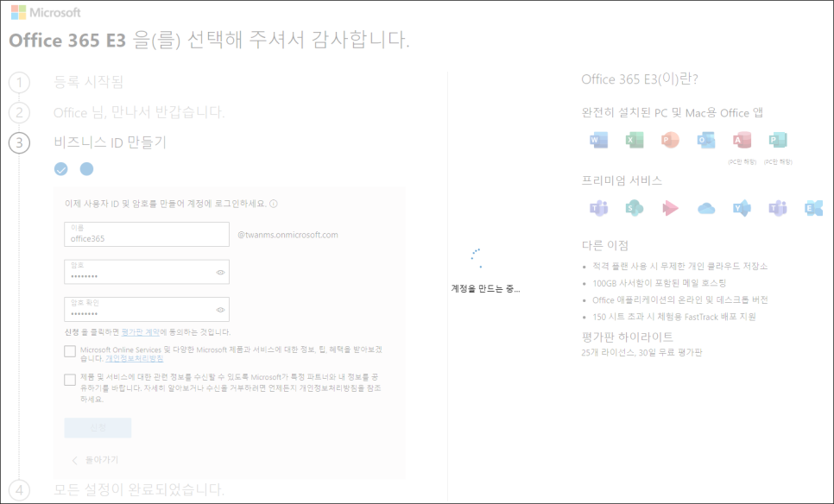Click the 25개 라이선스, 30일 무료 평가판 text
The width and height of the screenshot is (834, 504).
(x=642, y=352)
